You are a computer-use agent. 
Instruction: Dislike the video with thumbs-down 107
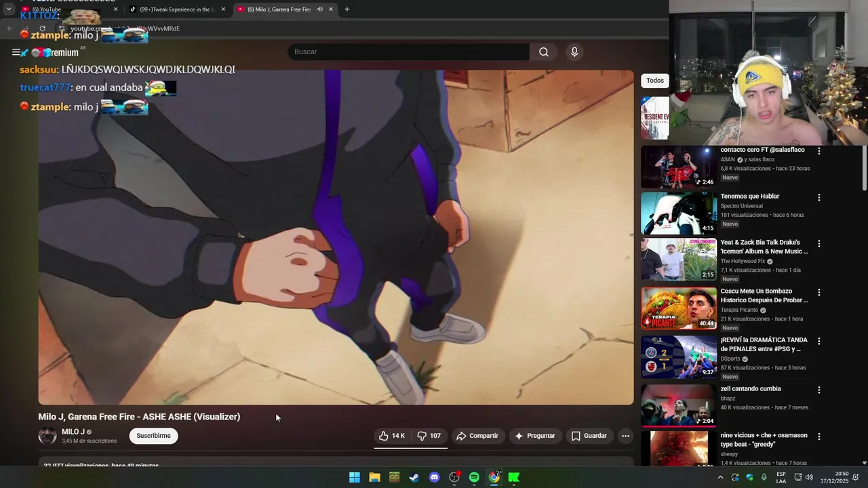429,436
